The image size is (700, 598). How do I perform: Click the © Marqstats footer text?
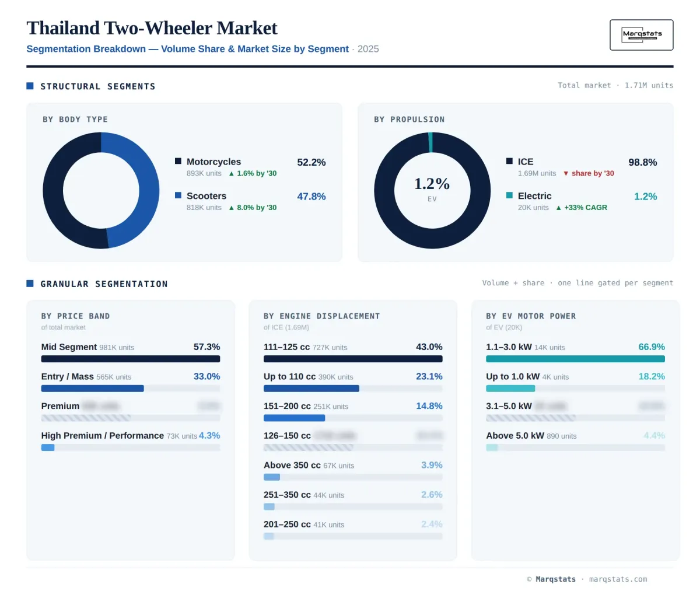tap(551, 579)
